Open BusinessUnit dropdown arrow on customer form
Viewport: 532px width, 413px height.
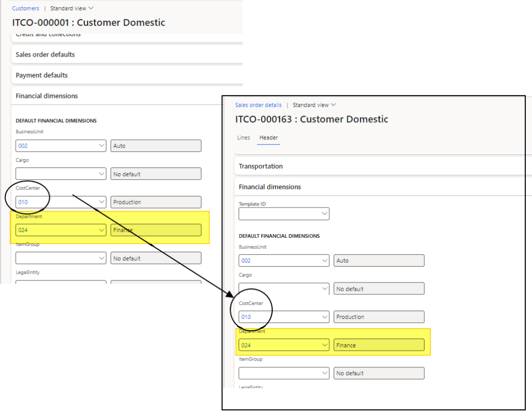101,146
